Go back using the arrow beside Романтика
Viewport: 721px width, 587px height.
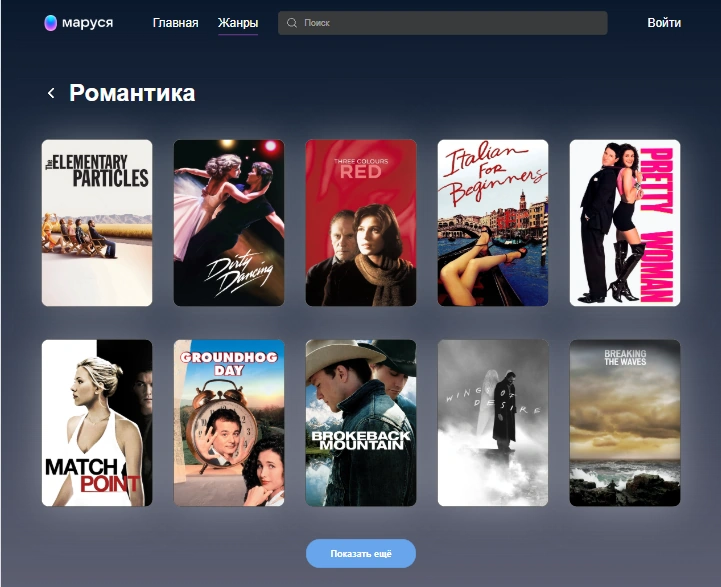(51, 93)
